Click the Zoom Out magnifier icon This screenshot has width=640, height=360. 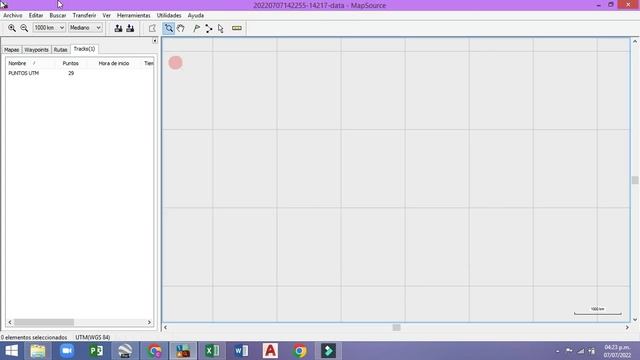click(24, 28)
